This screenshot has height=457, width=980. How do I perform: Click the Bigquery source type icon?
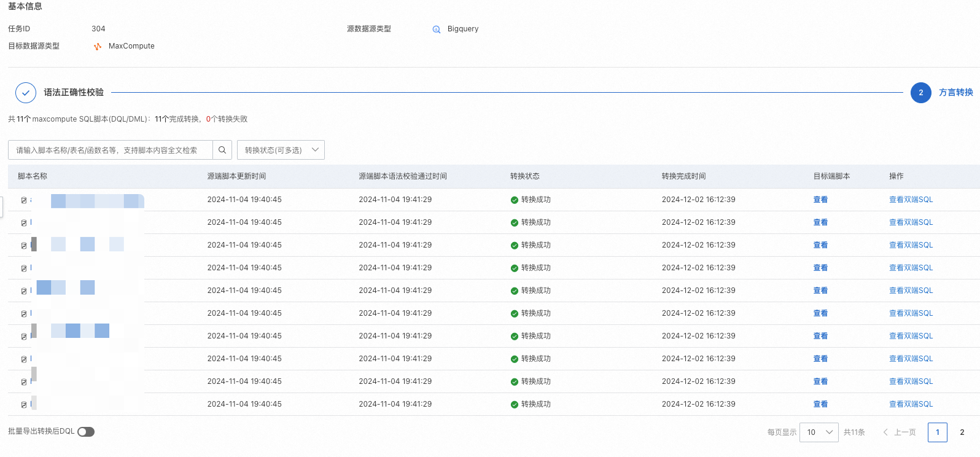point(437,29)
